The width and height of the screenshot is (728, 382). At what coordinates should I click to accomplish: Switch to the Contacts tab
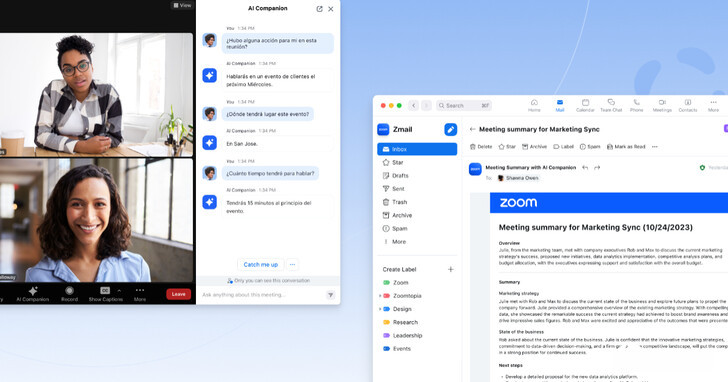[x=688, y=105]
